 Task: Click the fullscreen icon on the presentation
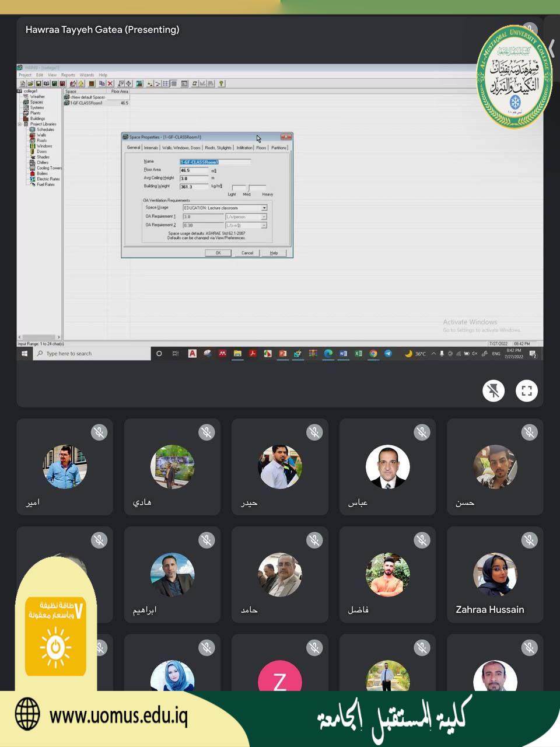(526, 391)
